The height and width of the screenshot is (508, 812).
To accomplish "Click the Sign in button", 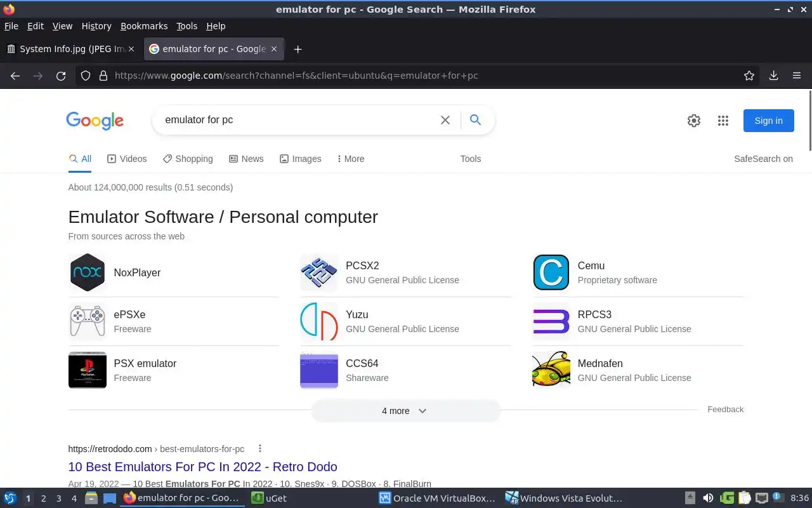I will point(768,121).
